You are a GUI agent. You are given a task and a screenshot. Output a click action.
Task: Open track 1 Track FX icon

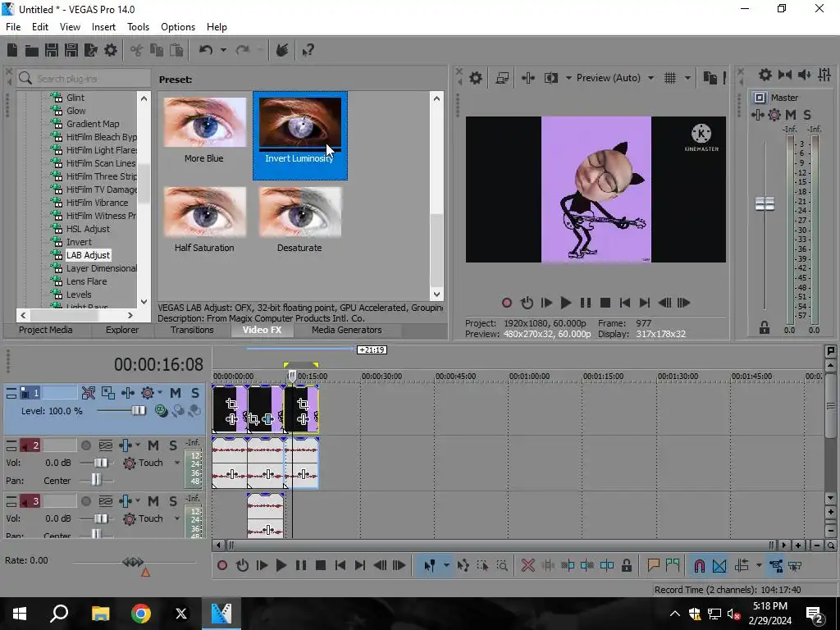pyautogui.click(x=127, y=393)
